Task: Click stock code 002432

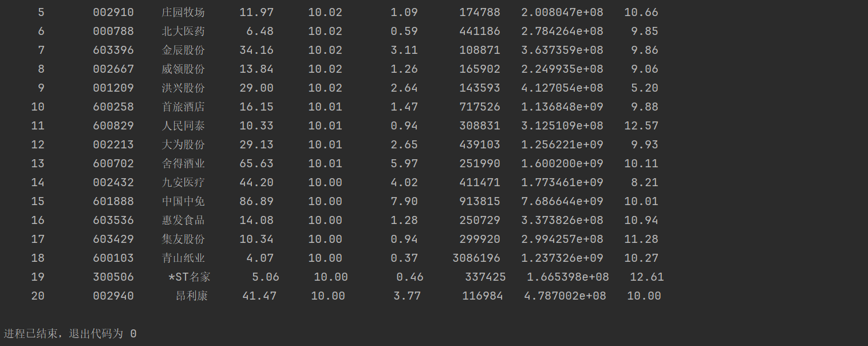Action: coord(113,182)
